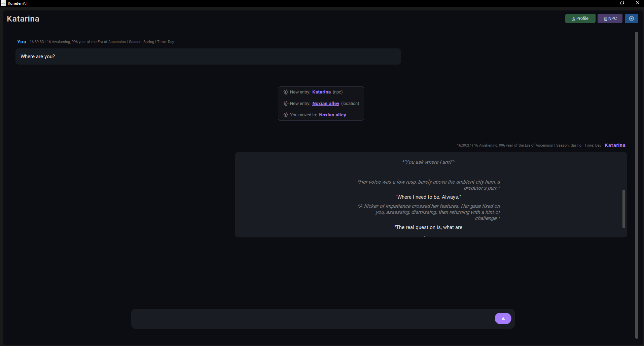Click the Katarina message scrollbar thumb

tap(623, 209)
